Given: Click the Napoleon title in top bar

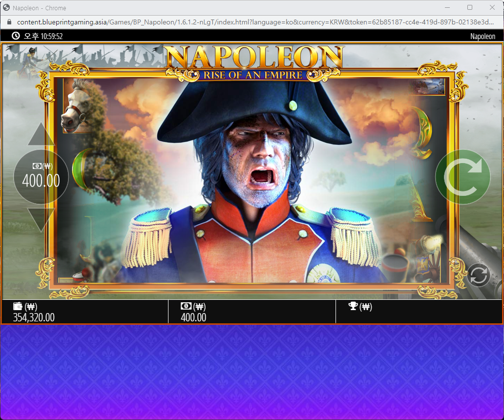Looking at the screenshot, I should point(483,36).
